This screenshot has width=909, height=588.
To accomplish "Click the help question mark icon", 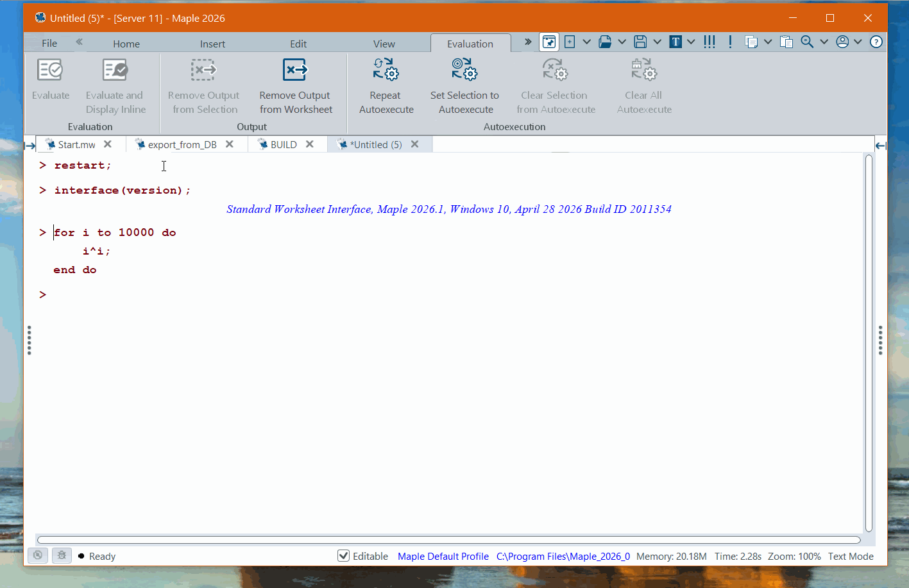I will click(876, 42).
